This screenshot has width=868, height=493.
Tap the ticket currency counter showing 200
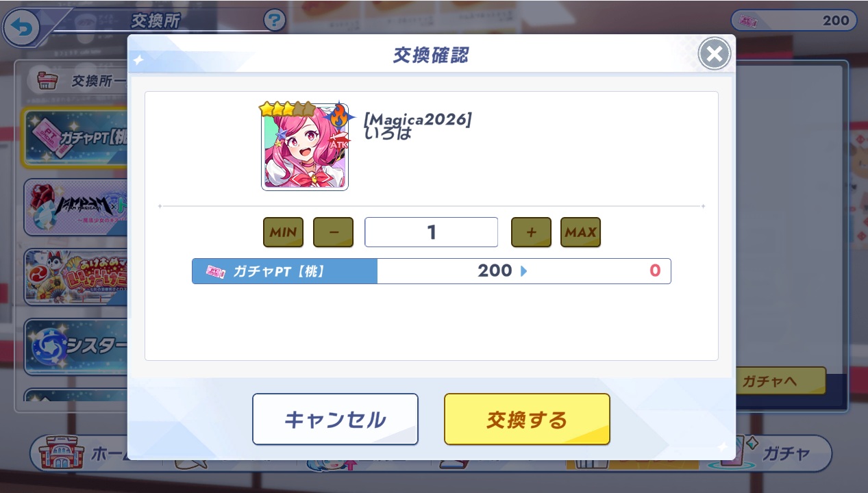tap(793, 21)
